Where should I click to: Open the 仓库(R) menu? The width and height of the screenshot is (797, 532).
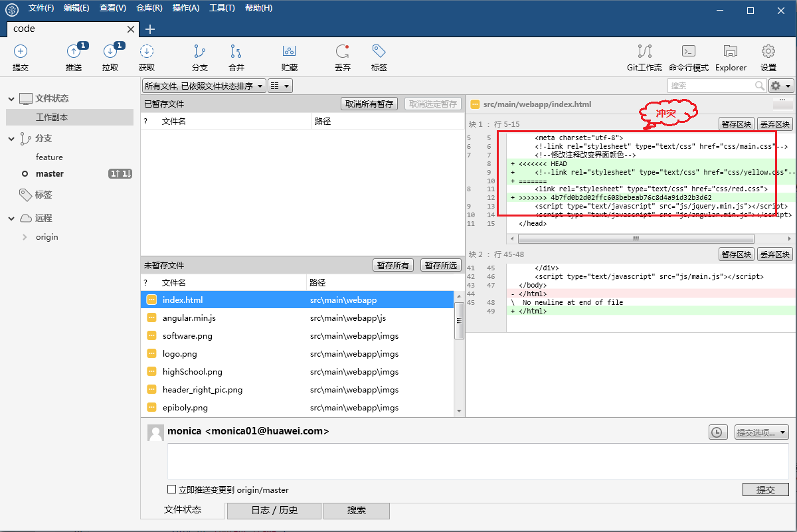(149, 8)
